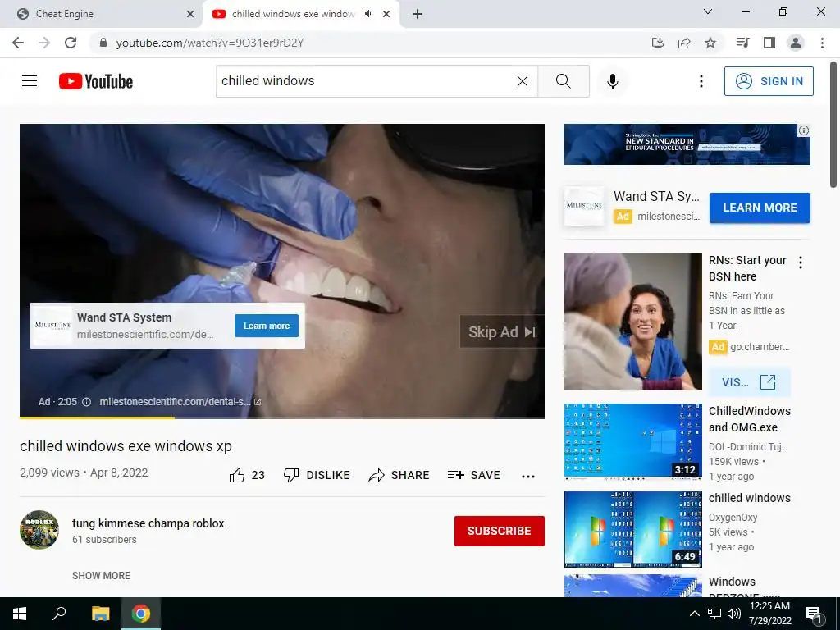Click the address bar URL

(209, 43)
